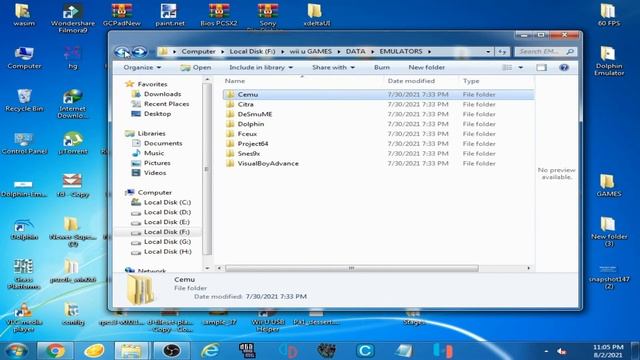Select the Recycle Bin desktop icon
The image size is (640, 360).
point(24,100)
